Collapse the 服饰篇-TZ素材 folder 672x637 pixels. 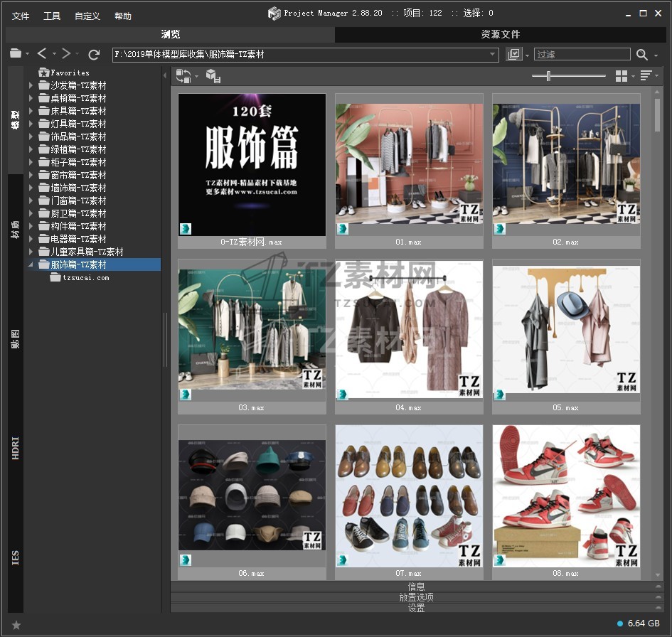[x=31, y=264]
